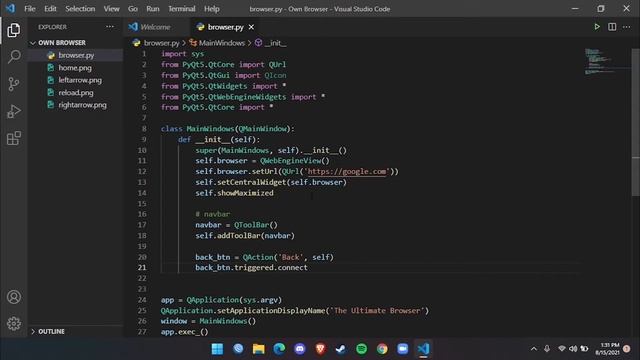Image resolution: width=640 pixels, height=360 pixels.
Task: Open Steam from taskbar
Action: click(x=341, y=349)
